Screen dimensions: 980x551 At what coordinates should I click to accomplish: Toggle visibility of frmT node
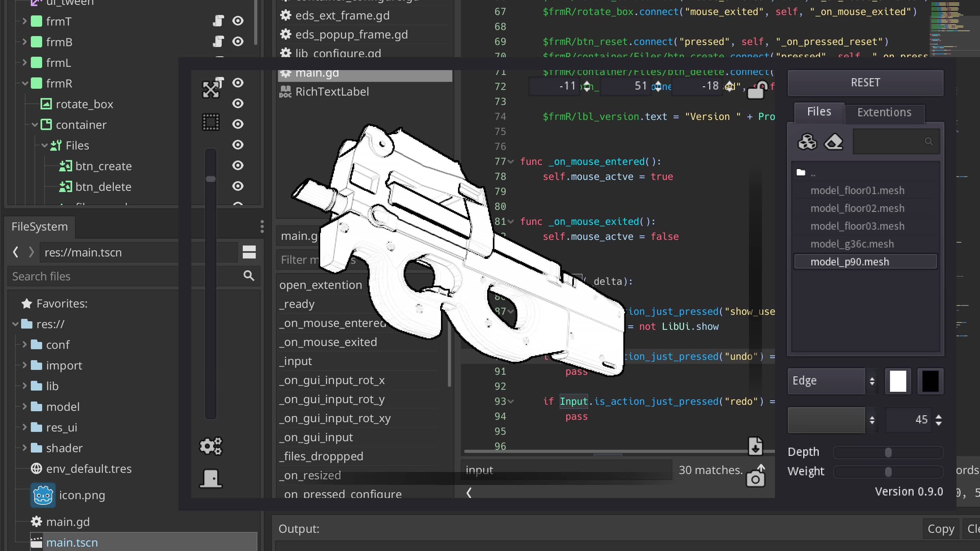238,21
